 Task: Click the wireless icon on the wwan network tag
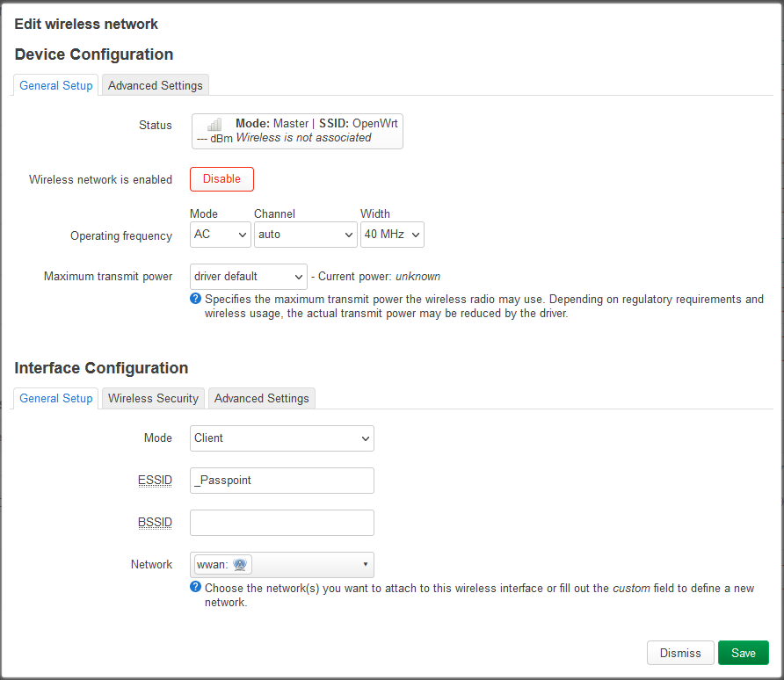239,563
